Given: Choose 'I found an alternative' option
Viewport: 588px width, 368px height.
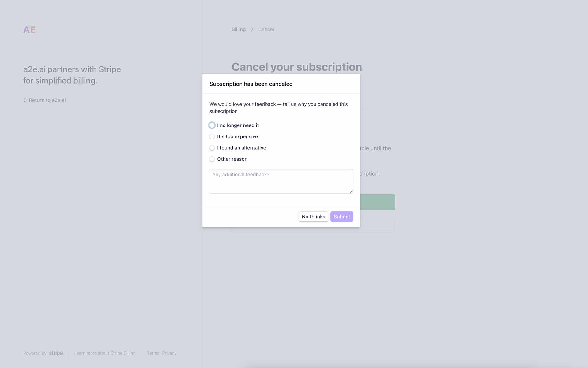Looking at the screenshot, I should [212, 148].
